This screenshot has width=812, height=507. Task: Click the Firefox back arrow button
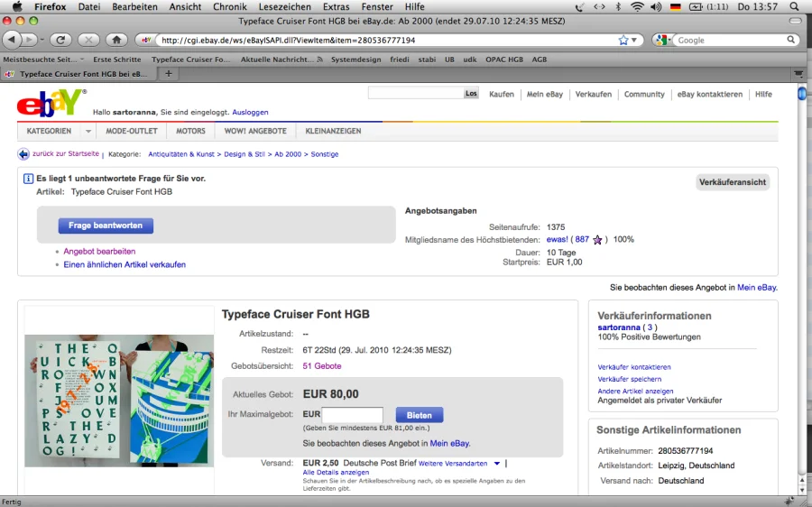12,40
